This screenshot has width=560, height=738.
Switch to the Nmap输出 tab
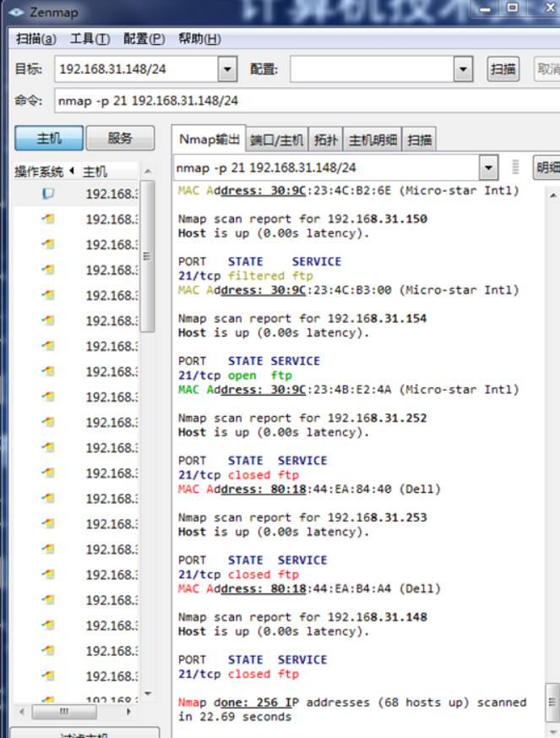209,139
